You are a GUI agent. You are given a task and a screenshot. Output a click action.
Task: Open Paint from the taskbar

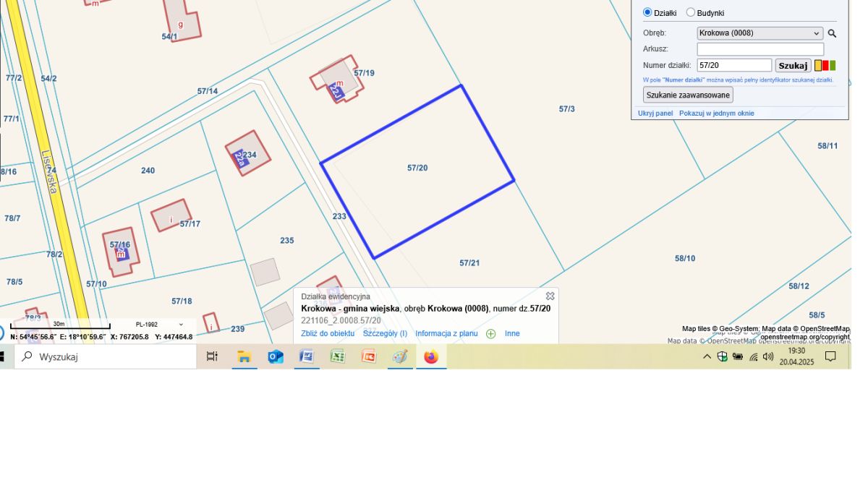tap(400, 356)
